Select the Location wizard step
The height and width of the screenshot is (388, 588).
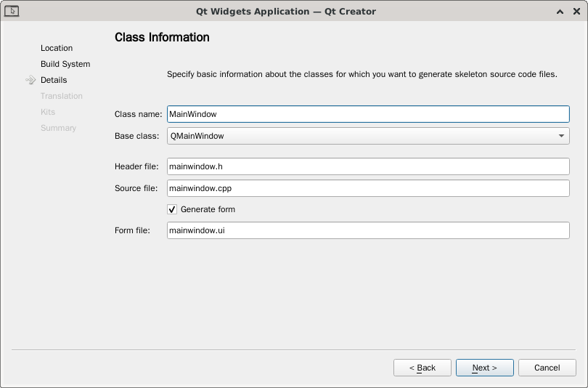57,48
